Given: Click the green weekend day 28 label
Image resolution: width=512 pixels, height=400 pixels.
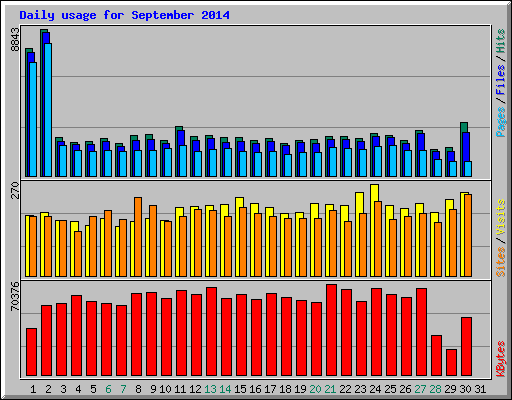Looking at the screenshot, I should tap(435, 389).
